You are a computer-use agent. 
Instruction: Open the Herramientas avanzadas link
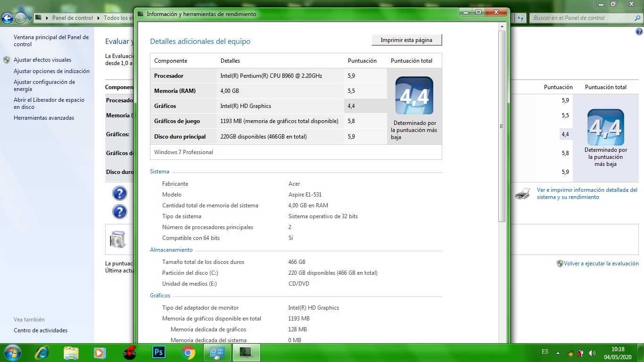44,118
